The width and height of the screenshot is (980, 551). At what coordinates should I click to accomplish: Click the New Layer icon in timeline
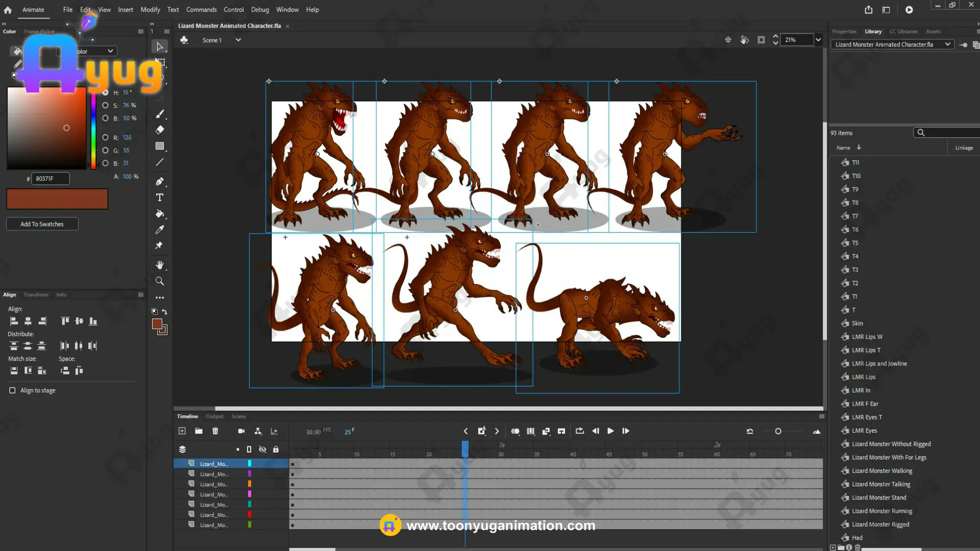point(182,431)
